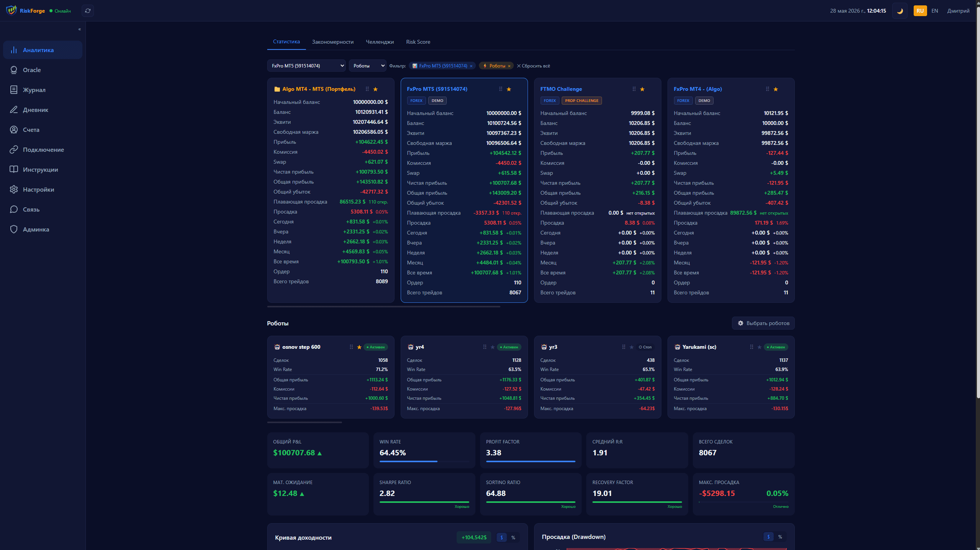Open the Роботы filter dropdown

tap(367, 66)
